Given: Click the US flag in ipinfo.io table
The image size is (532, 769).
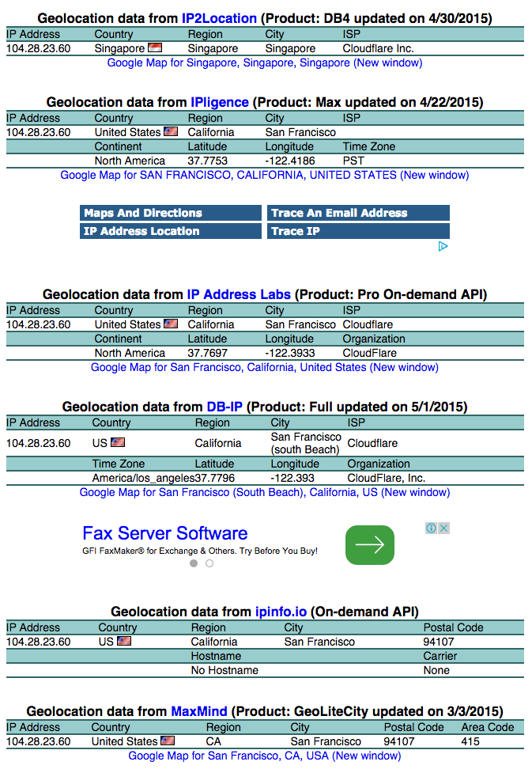Looking at the screenshot, I should (x=124, y=641).
